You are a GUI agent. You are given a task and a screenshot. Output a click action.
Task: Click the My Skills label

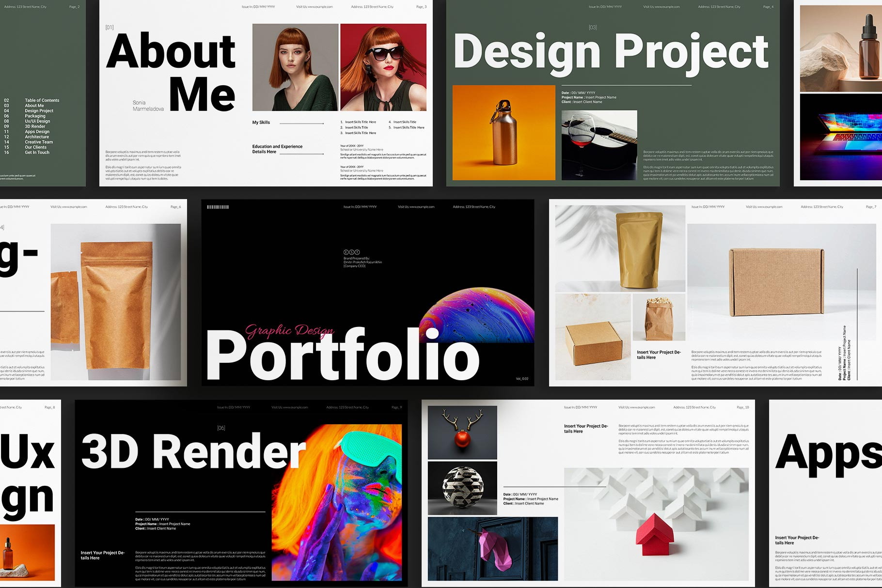261,123
